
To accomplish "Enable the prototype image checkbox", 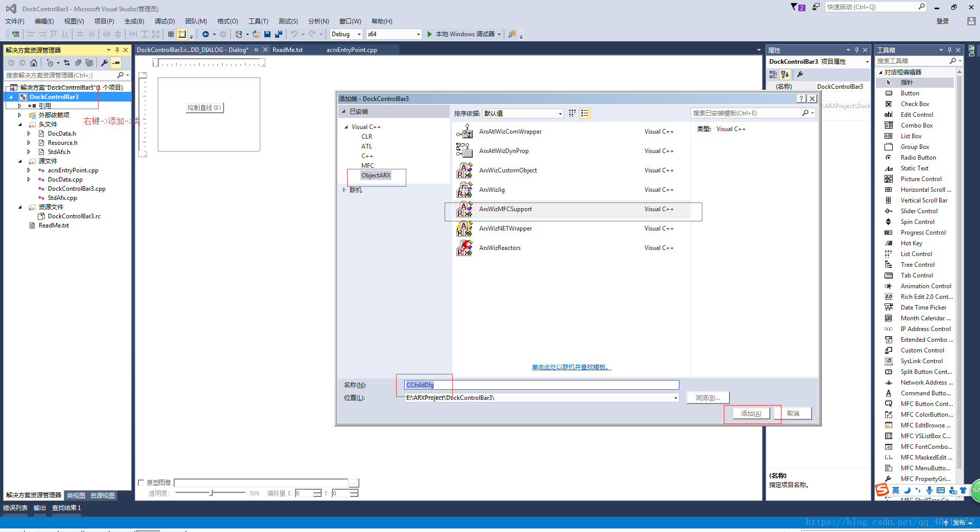I will [x=141, y=483].
